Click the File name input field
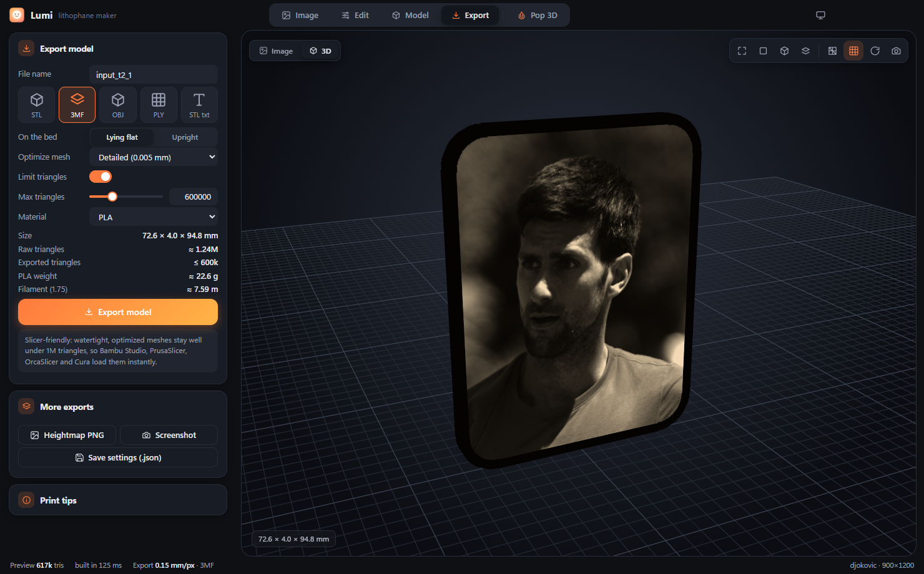The width and height of the screenshot is (924, 574). [154, 75]
